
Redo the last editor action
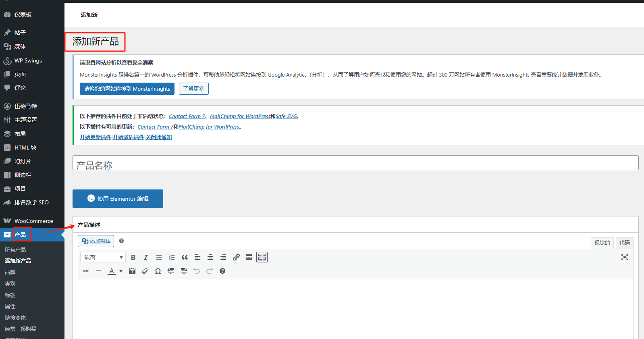[x=210, y=271]
